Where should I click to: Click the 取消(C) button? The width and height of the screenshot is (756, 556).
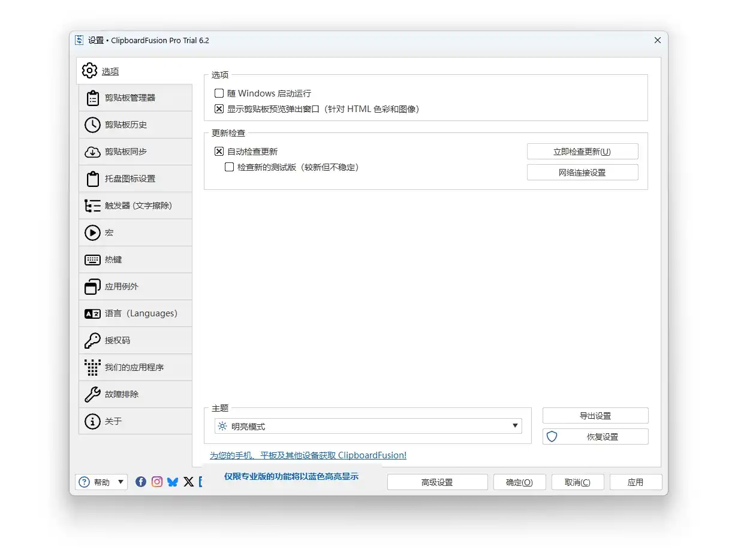(577, 482)
